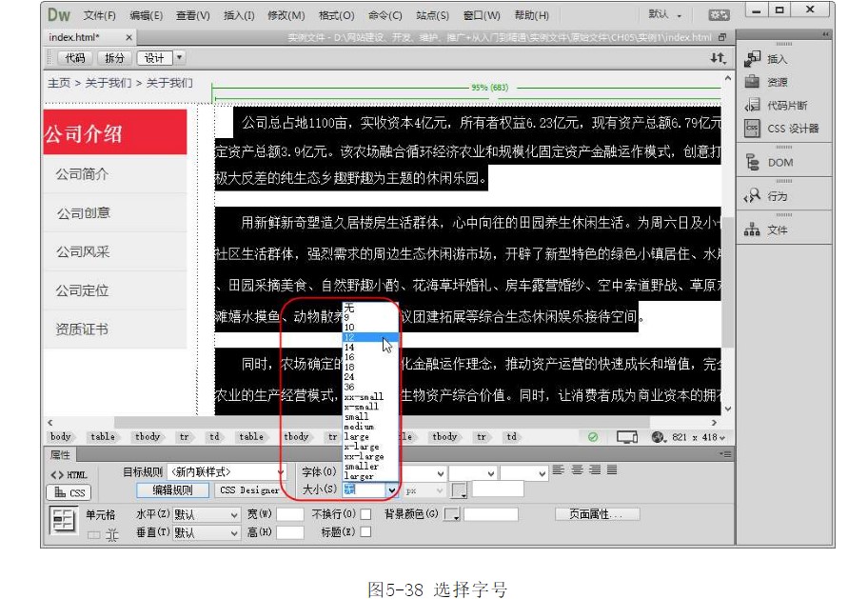Viewport: 868px width, 599px height.
Task: Open the CSS 设计器 panel icon
Action: pos(753,129)
